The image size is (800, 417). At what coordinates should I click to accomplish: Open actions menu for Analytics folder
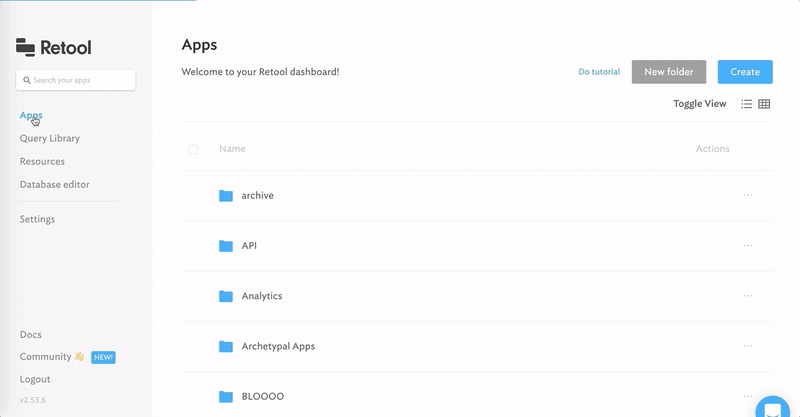point(747,296)
